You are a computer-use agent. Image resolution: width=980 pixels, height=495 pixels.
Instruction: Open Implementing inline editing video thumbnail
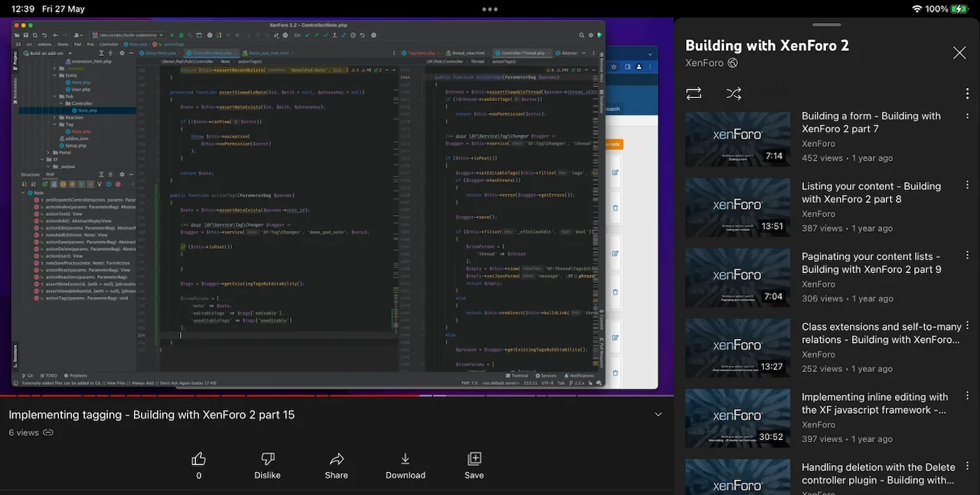coord(737,418)
